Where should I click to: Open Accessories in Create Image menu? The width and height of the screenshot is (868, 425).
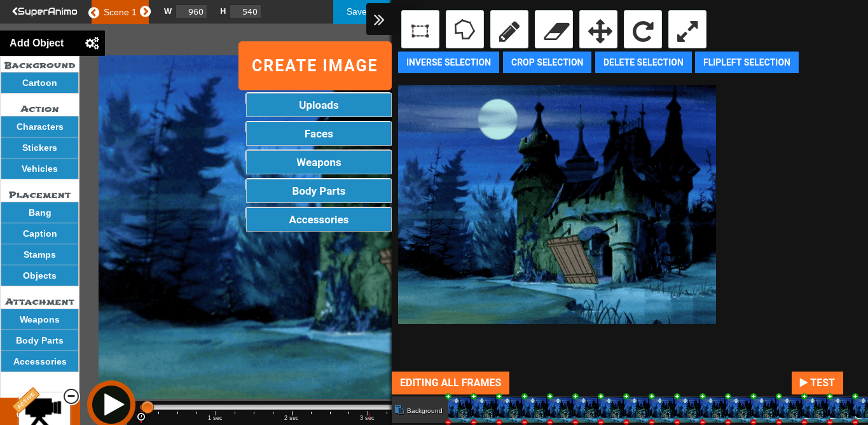click(x=319, y=219)
